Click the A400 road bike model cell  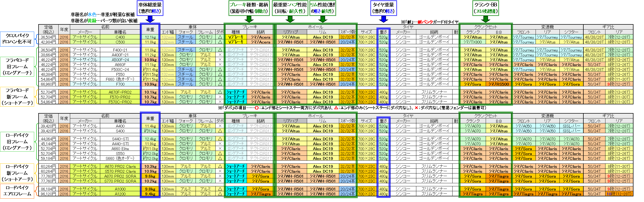pyautogui.click(x=120, y=126)
